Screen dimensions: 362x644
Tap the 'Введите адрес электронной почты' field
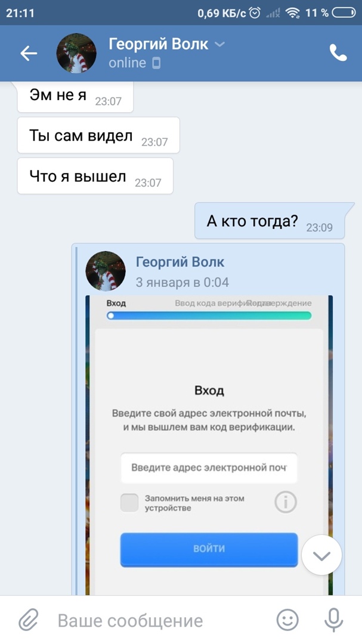(209, 468)
